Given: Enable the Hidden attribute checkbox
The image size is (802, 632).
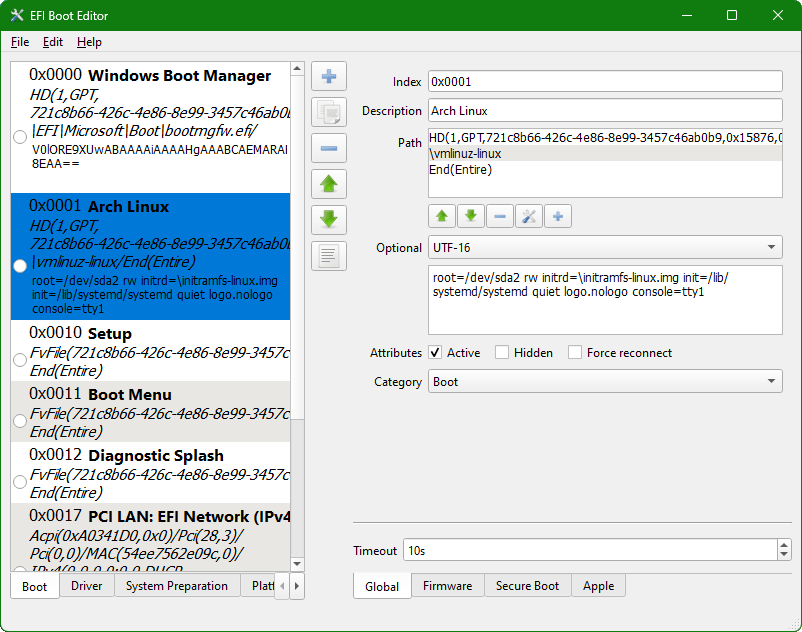Looking at the screenshot, I should pos(502,352).
